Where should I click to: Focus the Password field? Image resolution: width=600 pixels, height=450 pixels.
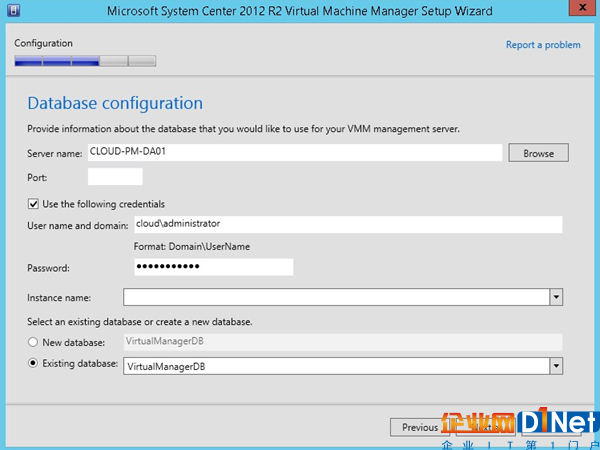click(214, 267)
